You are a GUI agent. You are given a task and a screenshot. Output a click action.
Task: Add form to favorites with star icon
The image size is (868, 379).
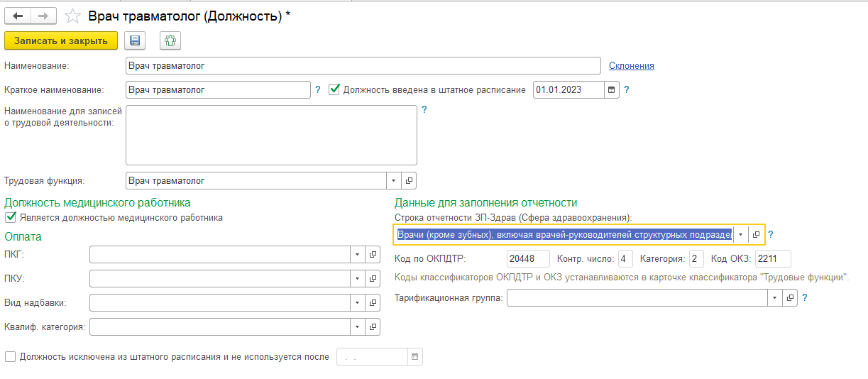pyautogui.click(x=72, y=16)
